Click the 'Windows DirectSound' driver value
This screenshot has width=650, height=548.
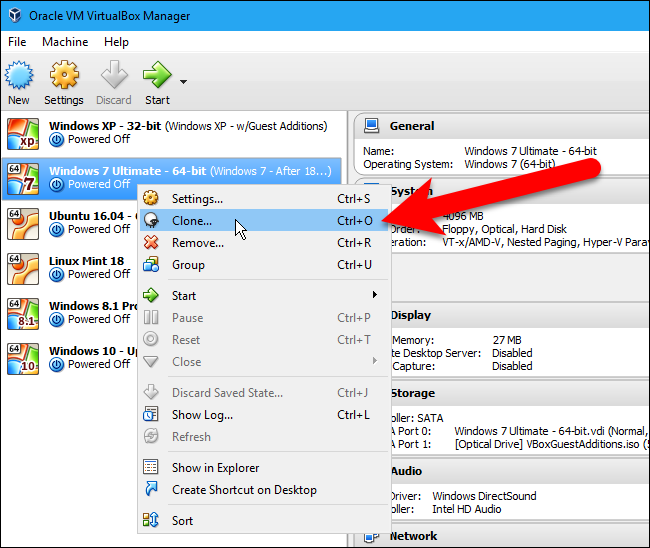(x=484, y=496)
